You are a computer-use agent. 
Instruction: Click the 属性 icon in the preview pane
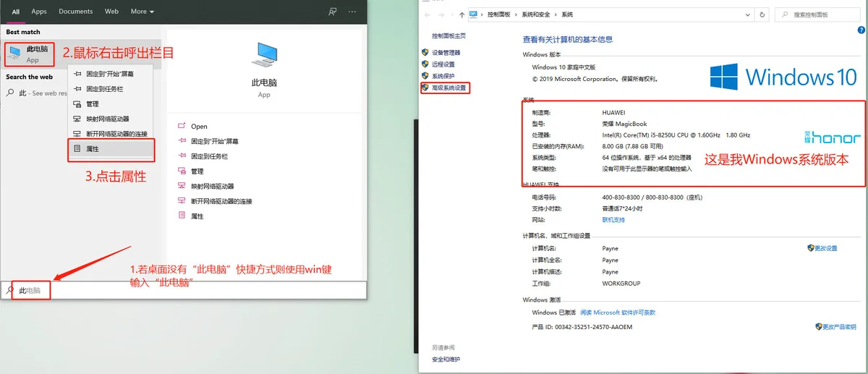click(x=182, y=216)
